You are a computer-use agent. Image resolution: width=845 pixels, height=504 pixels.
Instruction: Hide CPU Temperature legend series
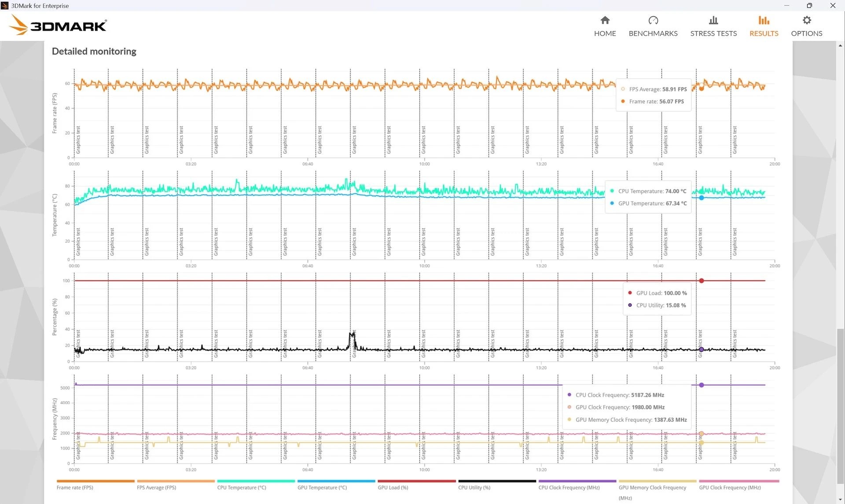[x=241, y=487]
